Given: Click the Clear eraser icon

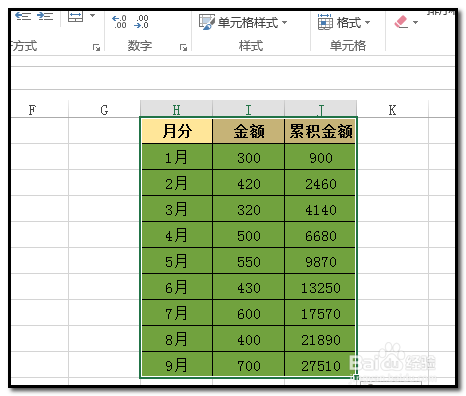Looking at the screenshot, I should (401, 22).
